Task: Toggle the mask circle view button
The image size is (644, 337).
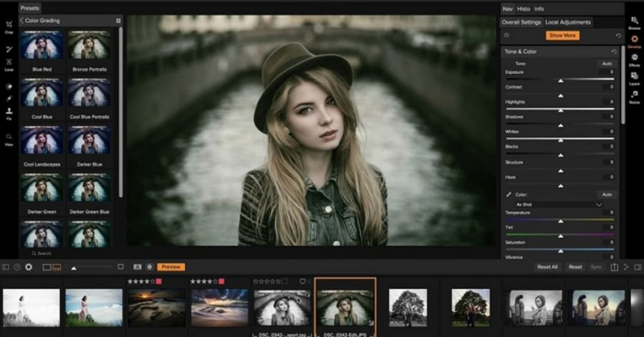Action: (x=149, y=267)
